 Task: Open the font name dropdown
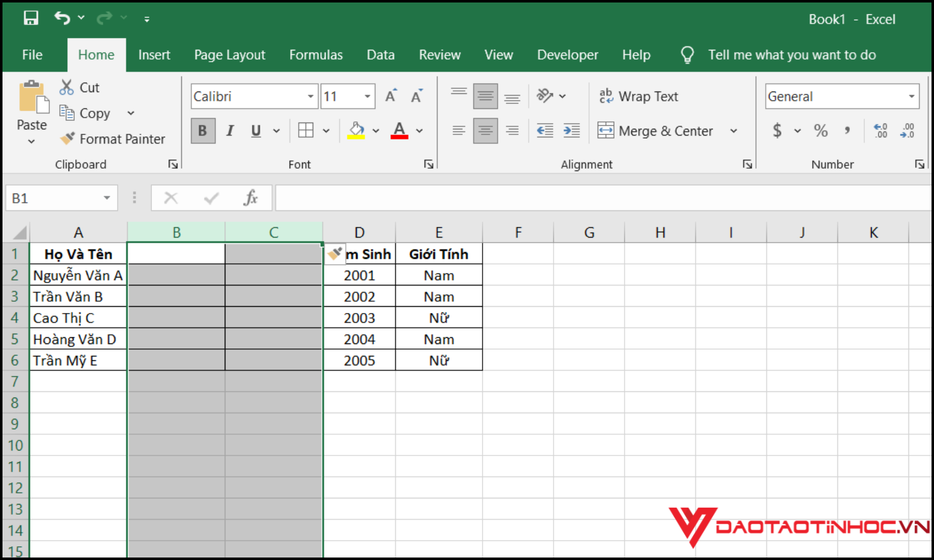(x=310, y=96)
